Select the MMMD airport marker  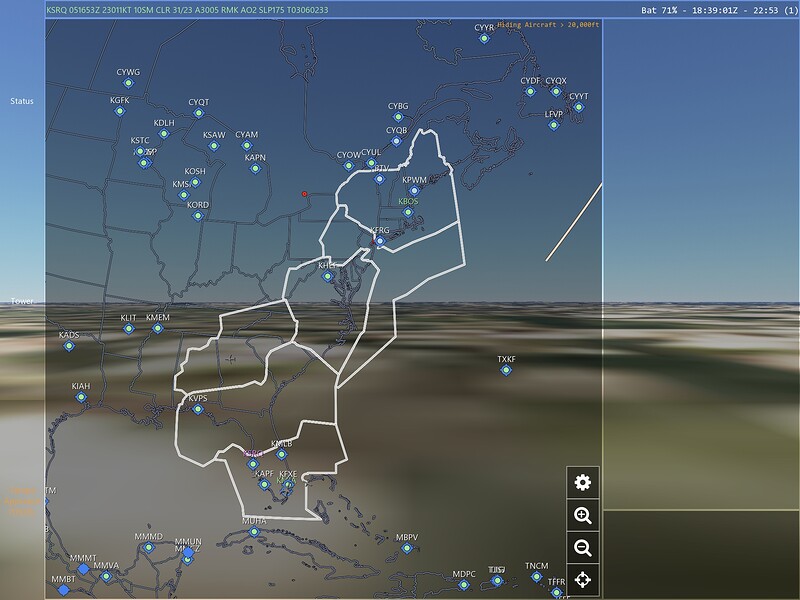click(x=149, y=547)
